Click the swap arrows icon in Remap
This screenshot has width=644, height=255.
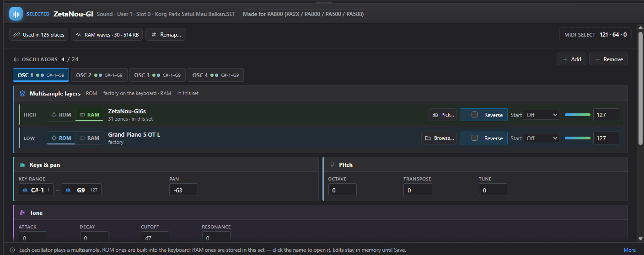tap(154, 35)
